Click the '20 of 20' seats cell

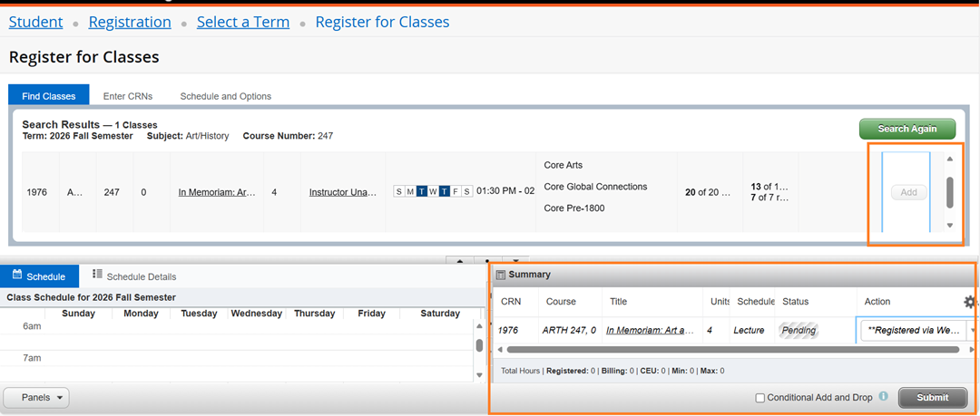point(708,192)
